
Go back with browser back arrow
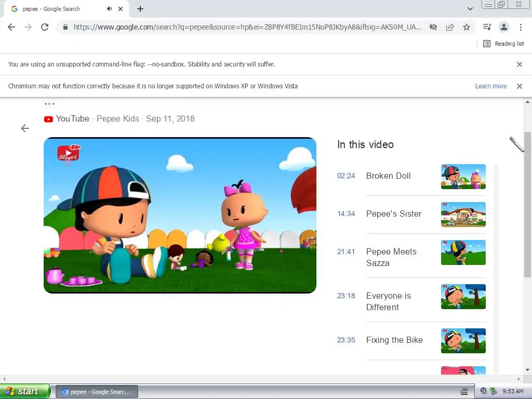(x=11, y=27)
